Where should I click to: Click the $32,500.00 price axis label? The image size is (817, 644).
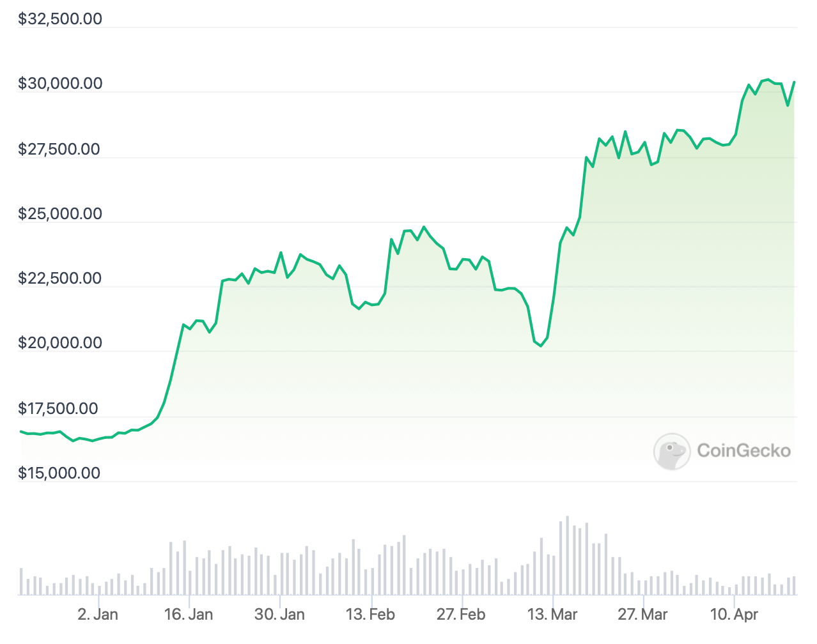(60, 19)
